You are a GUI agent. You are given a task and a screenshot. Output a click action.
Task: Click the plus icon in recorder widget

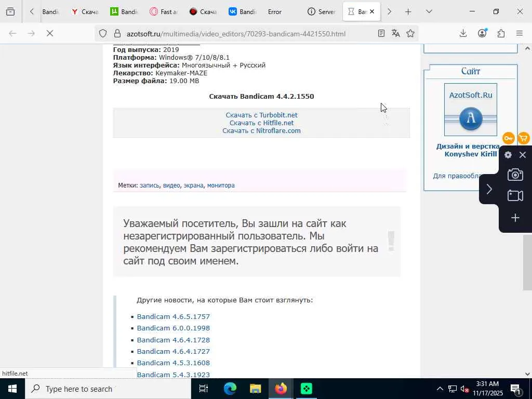(515, 218)
